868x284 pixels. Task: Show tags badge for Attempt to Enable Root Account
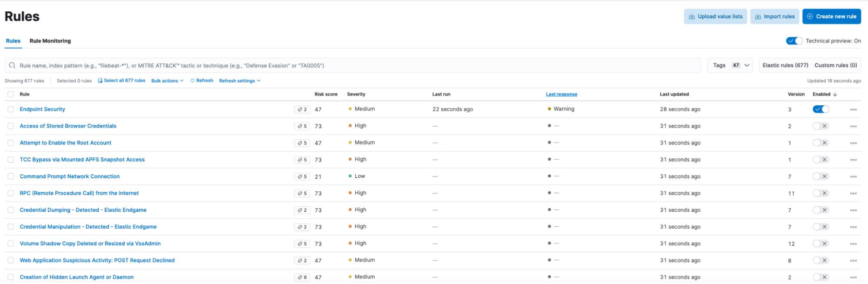click(302, 143)
